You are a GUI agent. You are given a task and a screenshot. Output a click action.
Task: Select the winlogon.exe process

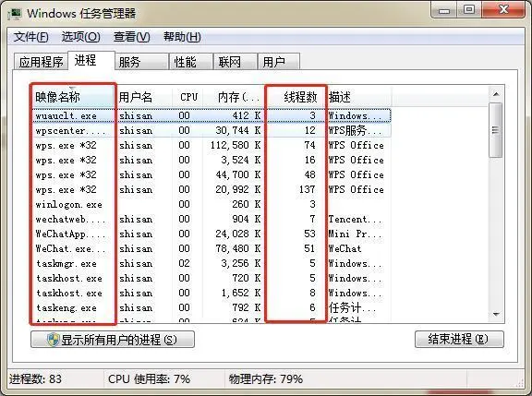[212, 204]
